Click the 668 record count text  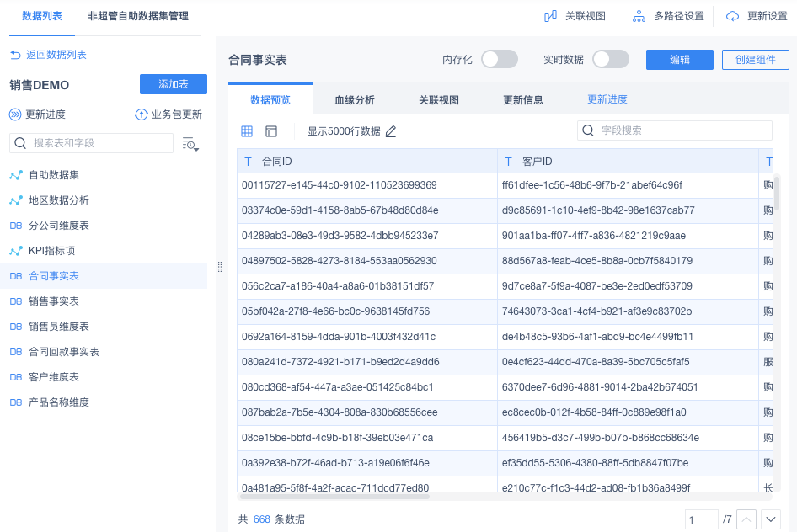coord(262,519)
